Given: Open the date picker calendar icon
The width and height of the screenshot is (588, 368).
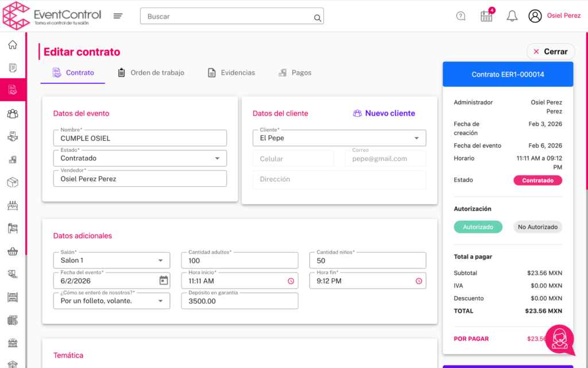Looking at the screenshot, I should 164,281.
